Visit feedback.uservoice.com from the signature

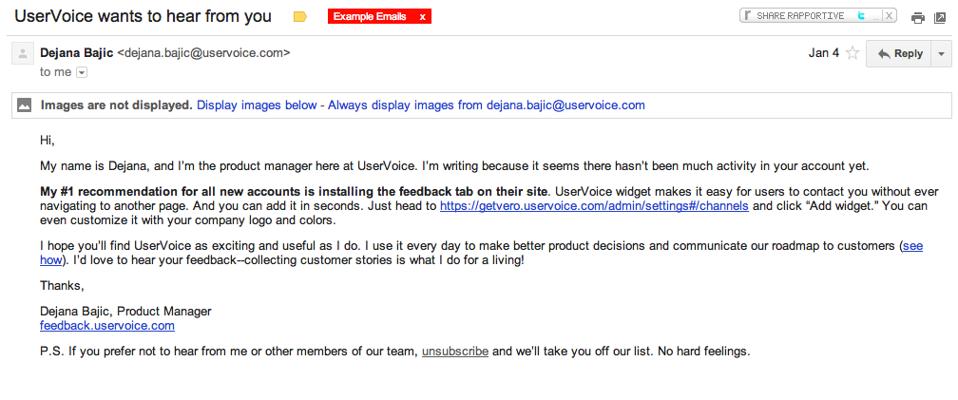(x=108, y=325)
